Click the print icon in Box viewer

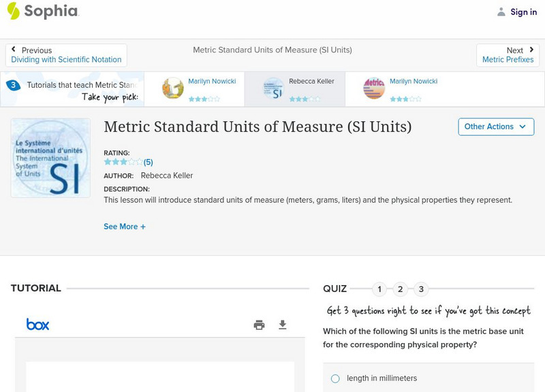click(x=259, y=325)
